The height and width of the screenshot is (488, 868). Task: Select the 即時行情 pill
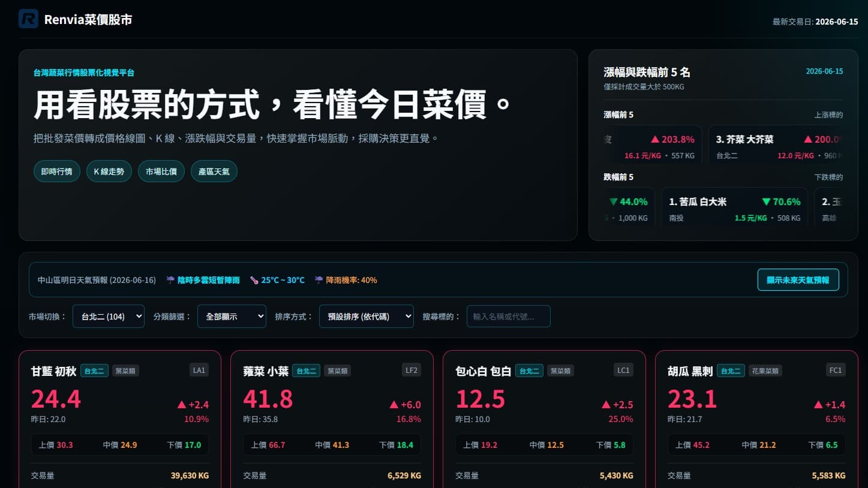pos(57,171)
